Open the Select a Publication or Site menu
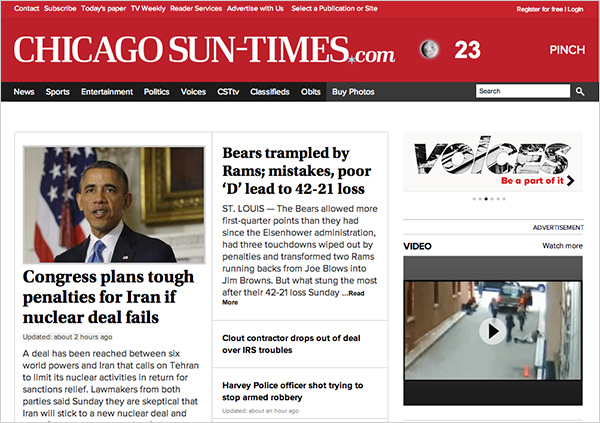600x423 pixels. pyautogui.click(x=334, y=8)
